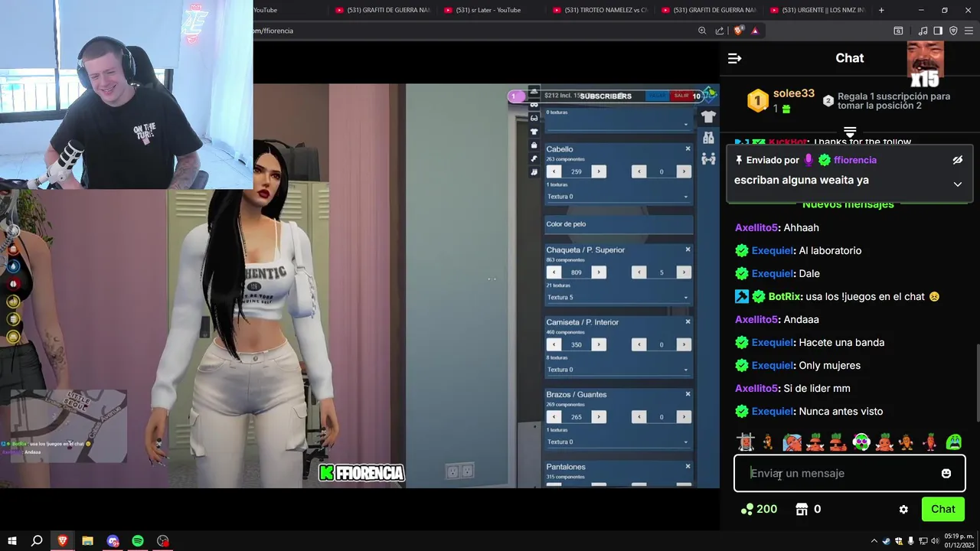Open the media control music note icon
Viewport: 980px width, 551px height.
(x=923, y=31)
